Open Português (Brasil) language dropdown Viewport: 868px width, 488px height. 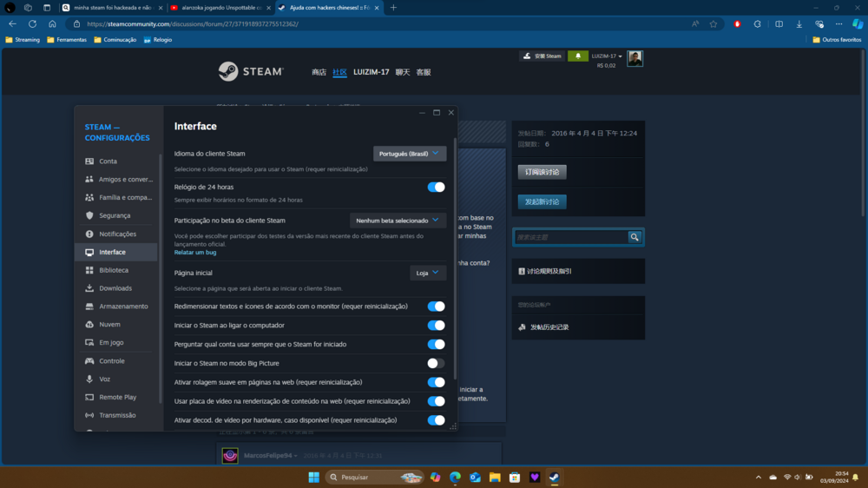coord(410,154)
